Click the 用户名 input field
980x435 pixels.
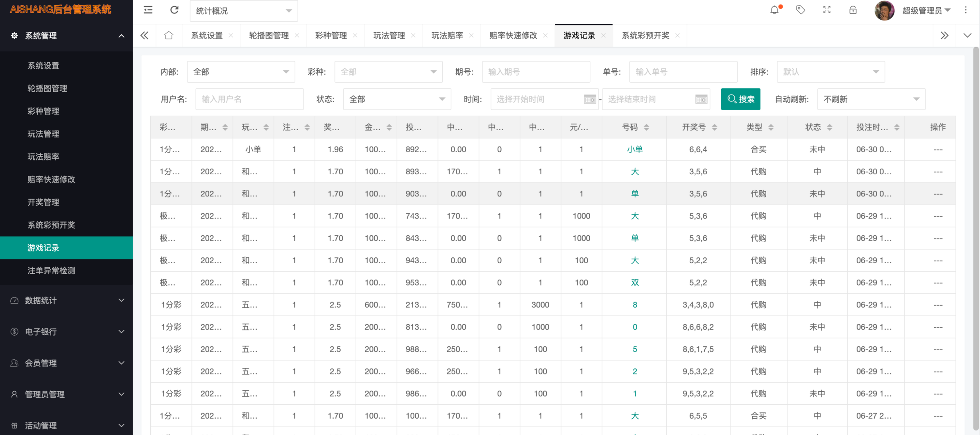[x=249, y=99]
